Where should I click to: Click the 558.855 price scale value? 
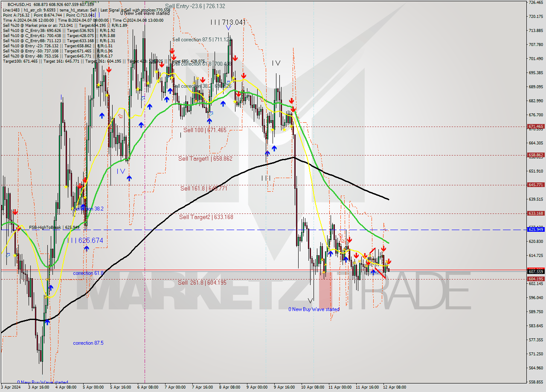(x=536, y=382)
